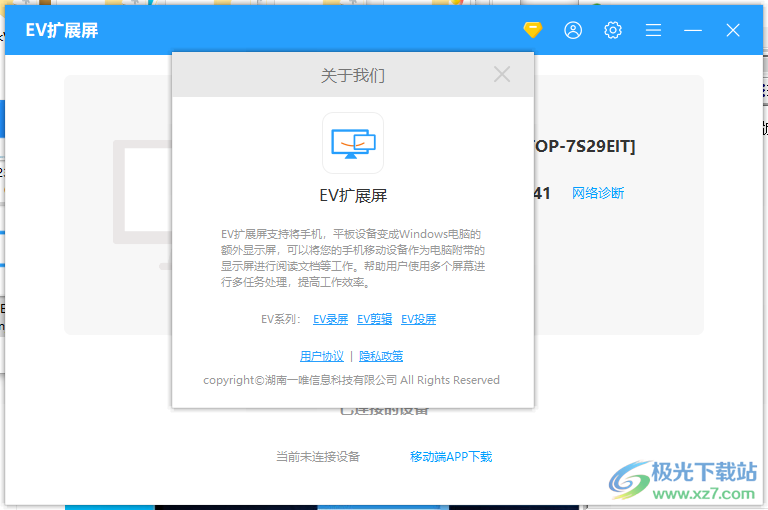The width and height of the screenshot is (768, 510).
Task: Open settings via the gear icon
Action: (613, 30)
